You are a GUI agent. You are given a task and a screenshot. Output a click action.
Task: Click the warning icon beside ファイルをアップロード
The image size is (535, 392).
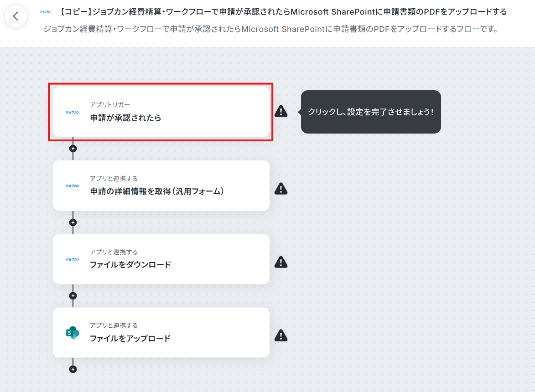(281, 335)
